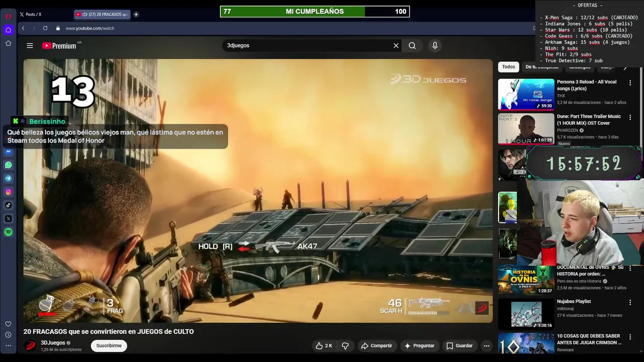The image size is (644, 362).
Task: Open a new browser tab with plus button
Action: [x=136, y=15]
